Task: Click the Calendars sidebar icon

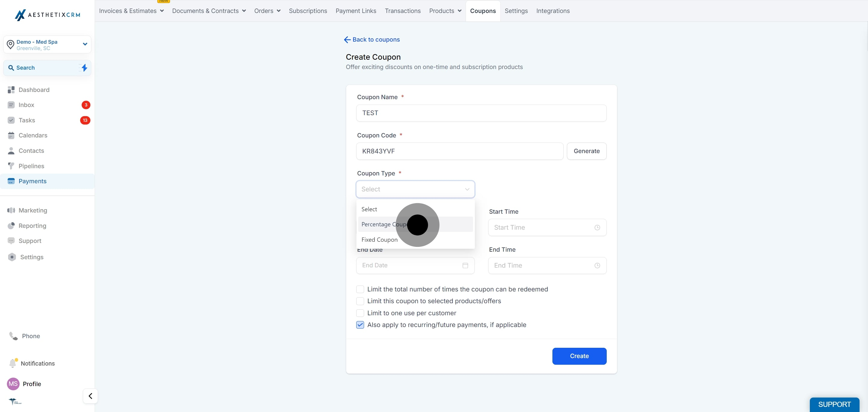Action: 11,135
